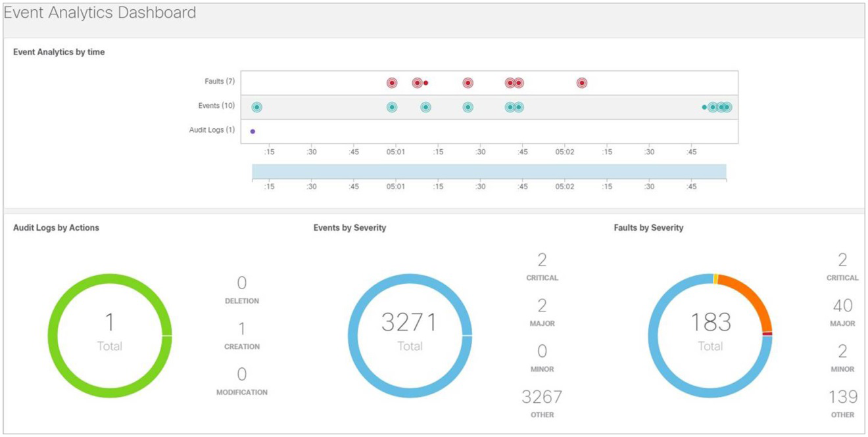Screen dimensions: 868x437
Task: Click the 2 MINOR faults count
Action: point(842,358)
